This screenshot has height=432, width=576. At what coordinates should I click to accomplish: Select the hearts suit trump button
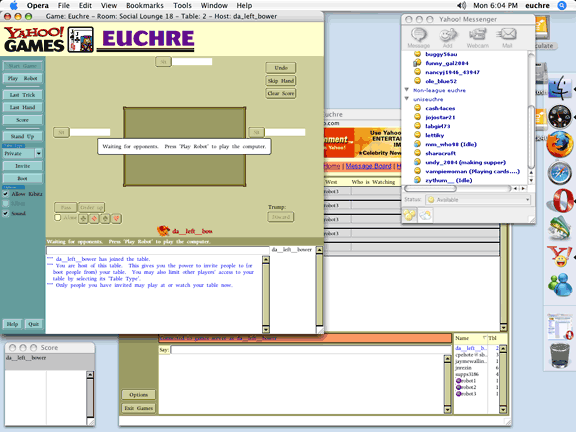(x=116, y=219)
